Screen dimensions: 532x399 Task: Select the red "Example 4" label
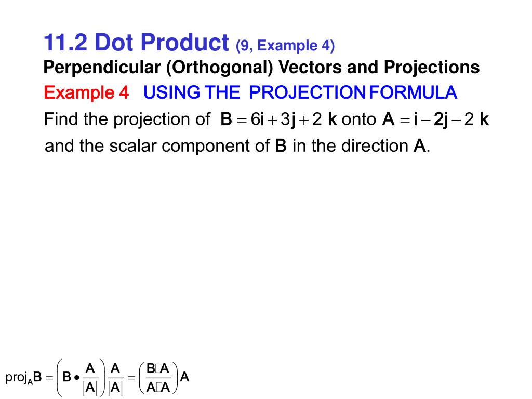pyautogui.click(x=87, y=92)
